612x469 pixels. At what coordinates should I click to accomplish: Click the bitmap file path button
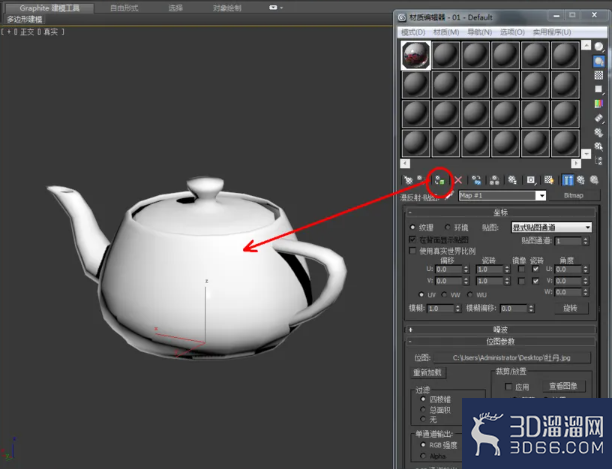point(512,357)
